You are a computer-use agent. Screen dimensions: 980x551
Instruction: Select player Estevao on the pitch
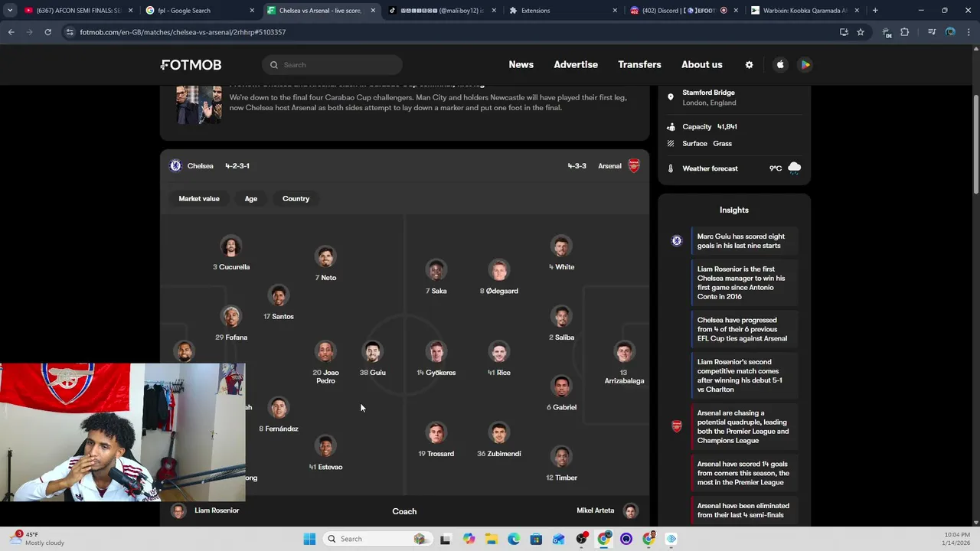coord(325,454)
